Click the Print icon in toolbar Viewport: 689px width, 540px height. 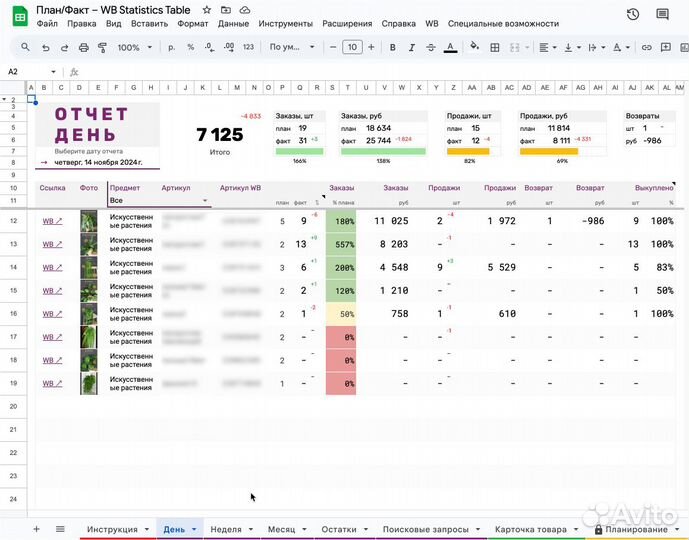click(x=83, y=47)
